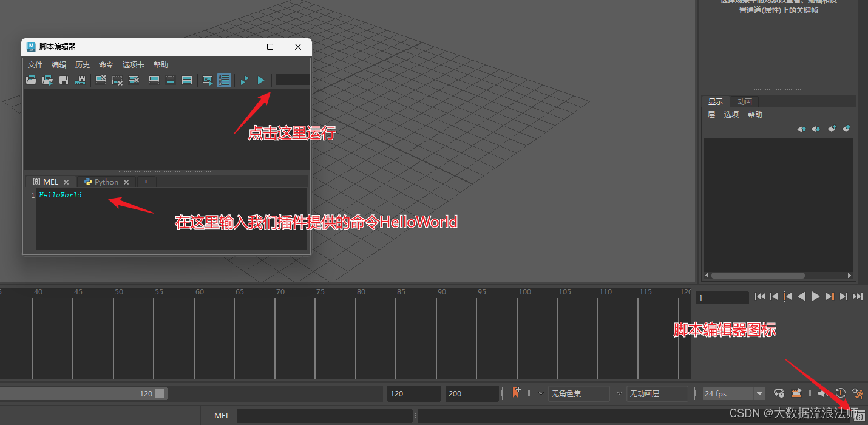Click the orange bookmark icon

coord(517,393)
